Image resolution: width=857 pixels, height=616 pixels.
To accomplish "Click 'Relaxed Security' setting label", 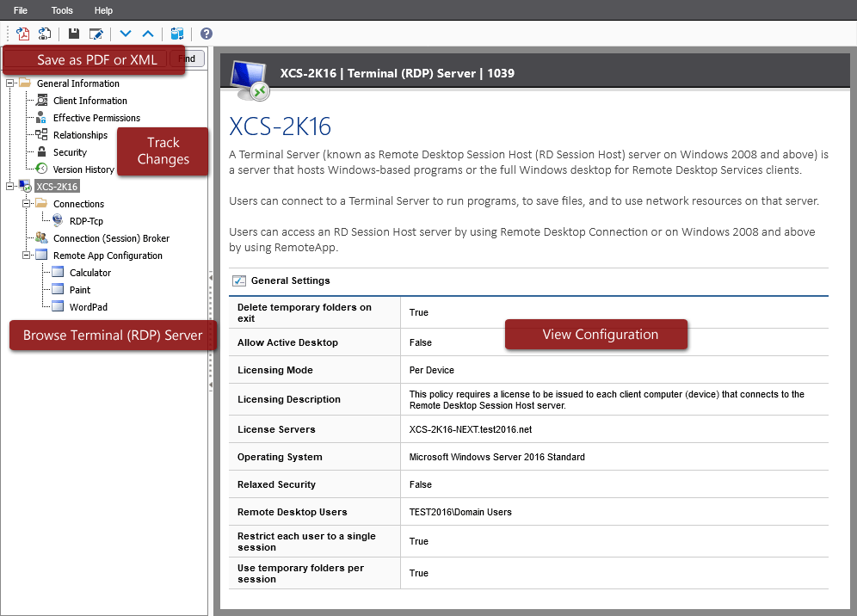I will pyautogui.click(x=276, y=485).
